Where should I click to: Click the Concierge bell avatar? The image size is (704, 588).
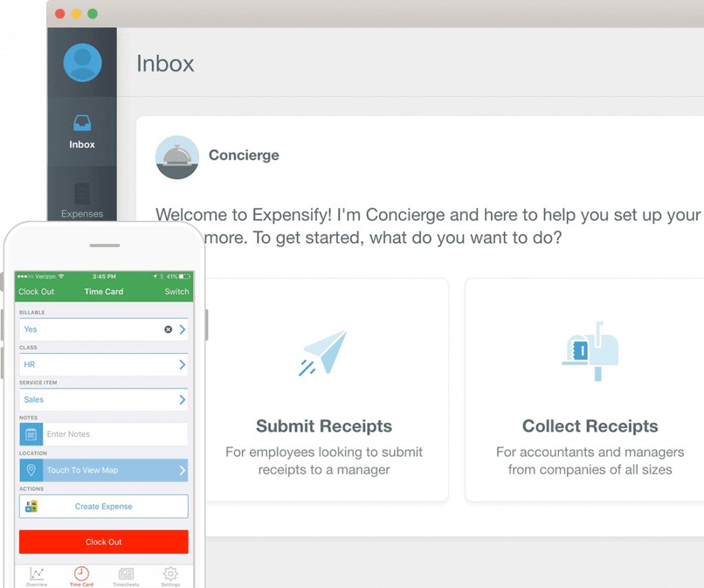point(177,157)
